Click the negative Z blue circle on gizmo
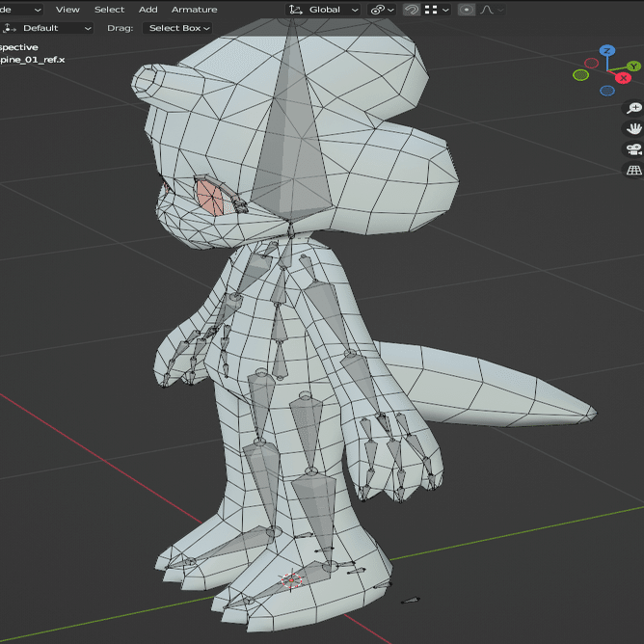Viewport: 644px width, 644px height. [x=607, y=91]
